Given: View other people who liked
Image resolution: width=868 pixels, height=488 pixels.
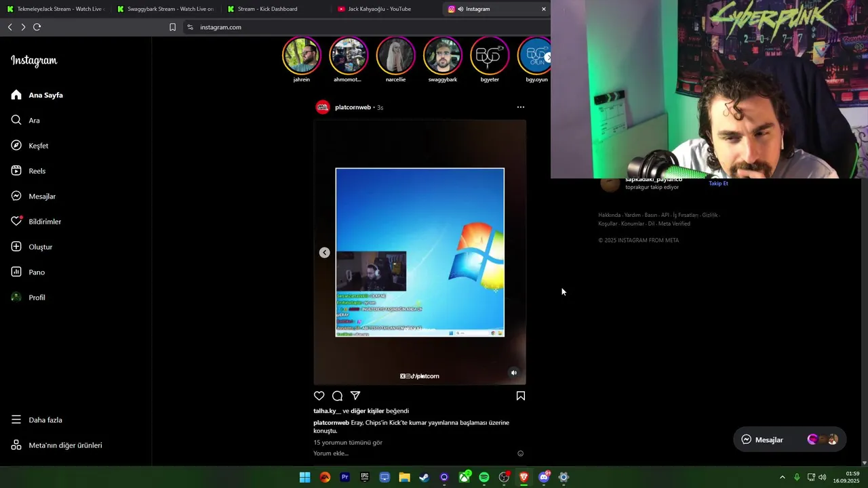Looking at the screenshot, I should point(368,411).
